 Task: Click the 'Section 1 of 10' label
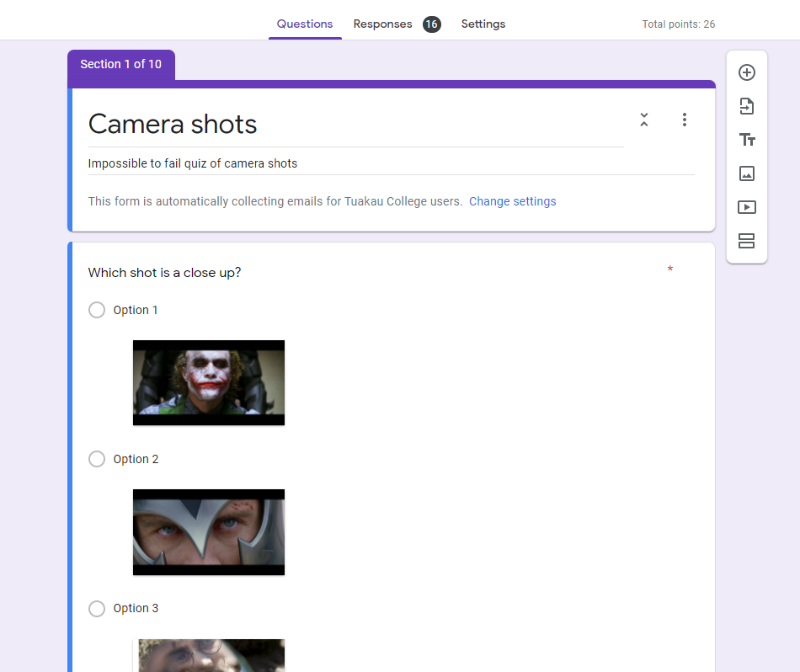pos(121,64)
